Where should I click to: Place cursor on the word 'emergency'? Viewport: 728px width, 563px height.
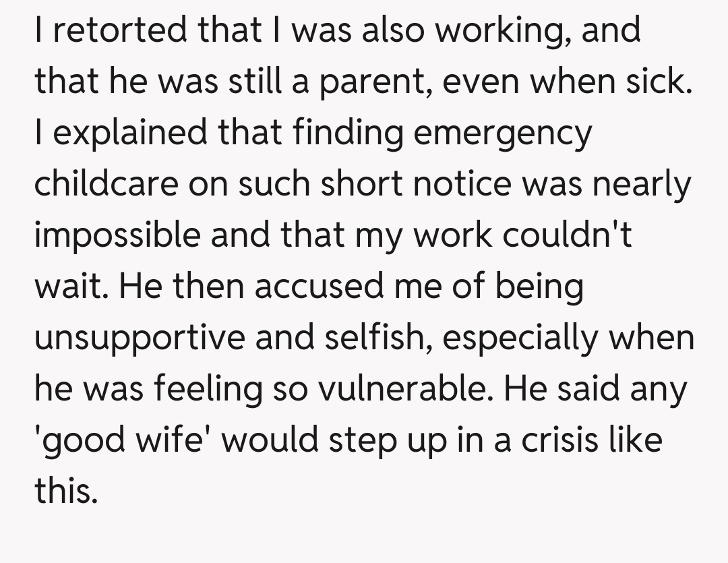(502, 133)
